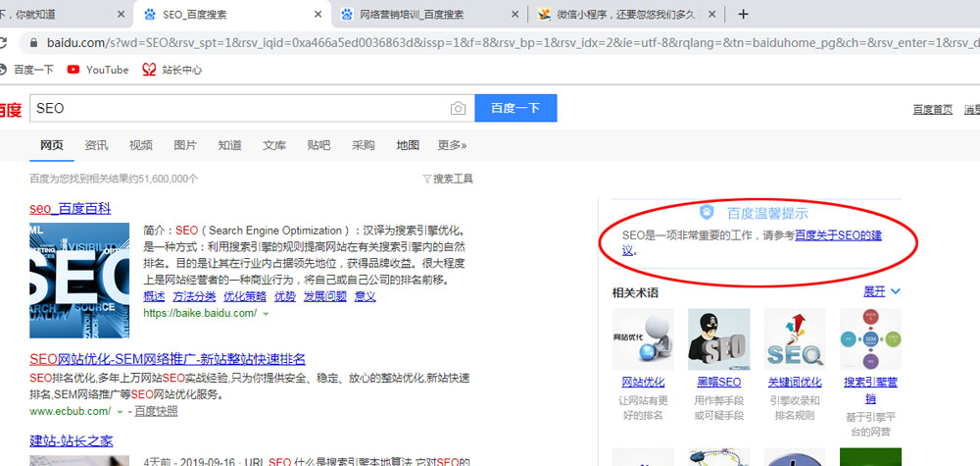This screenshot has height=466, width=980.
Task: Open the 关键词优化 term link
Action: click(795, 383)
